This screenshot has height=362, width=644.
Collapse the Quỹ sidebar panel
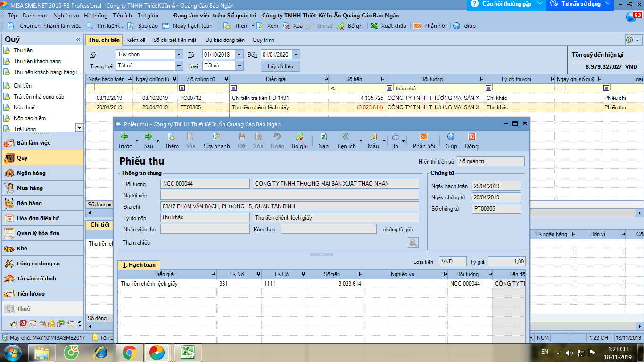point(78,40)
